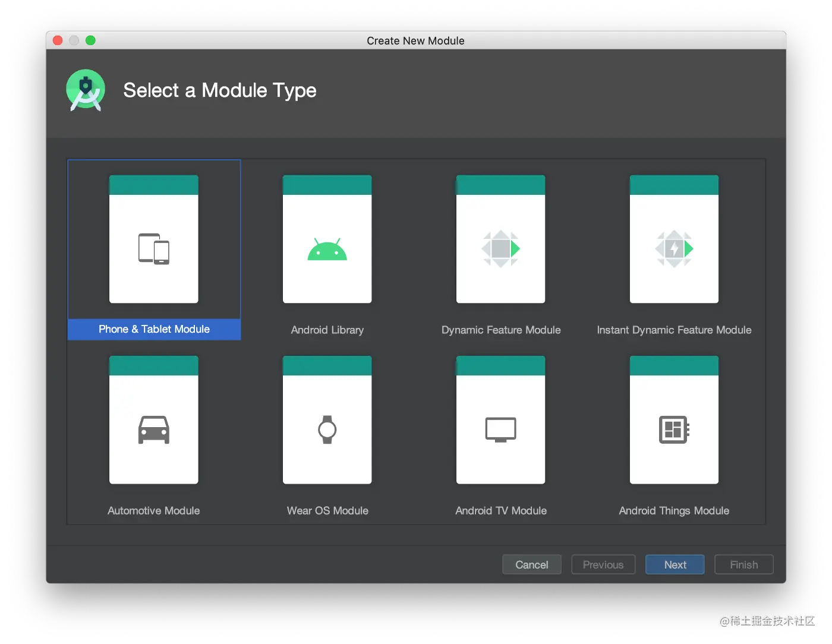Click the "Dynamic Feature Module" label
Image resolution: width=832 pixels, height=644 pixels.
point(501,330)
